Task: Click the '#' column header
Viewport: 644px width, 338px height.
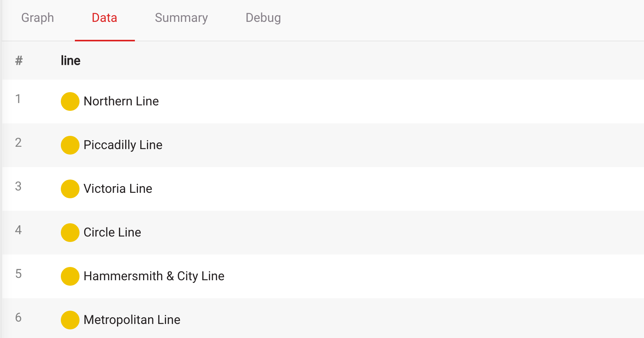Action: coord(19,61)
